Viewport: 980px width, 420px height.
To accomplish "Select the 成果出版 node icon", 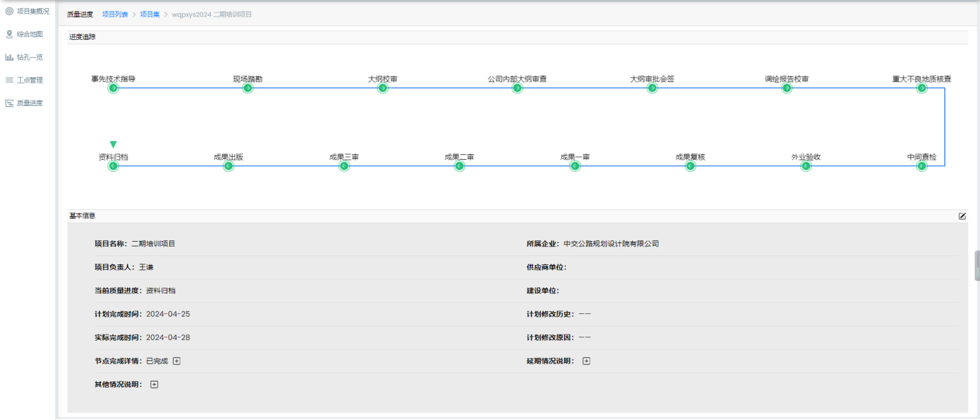I will coord(229,166).
